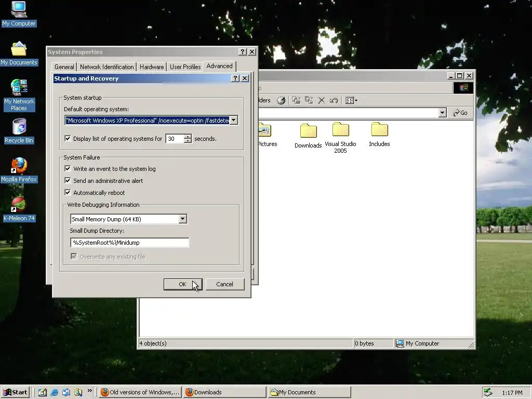This screenshot has height=399, width=532.
Task: Click the Delete (X) icon in the explorer toolbar
Action: click(321, 100)
